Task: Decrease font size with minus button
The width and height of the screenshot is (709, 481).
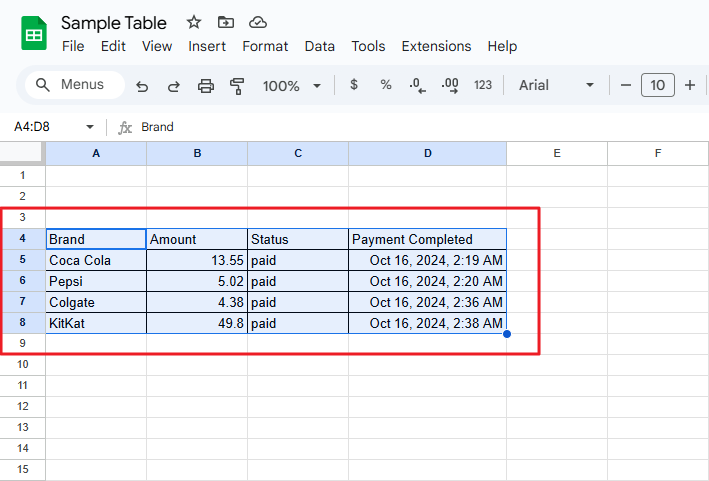Action: (x=626, y=85)
